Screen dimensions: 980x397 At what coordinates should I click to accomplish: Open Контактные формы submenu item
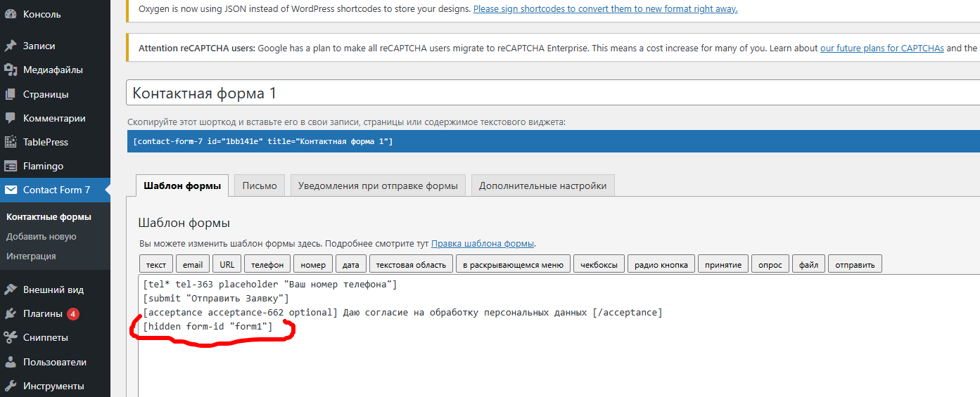point(49,216)
